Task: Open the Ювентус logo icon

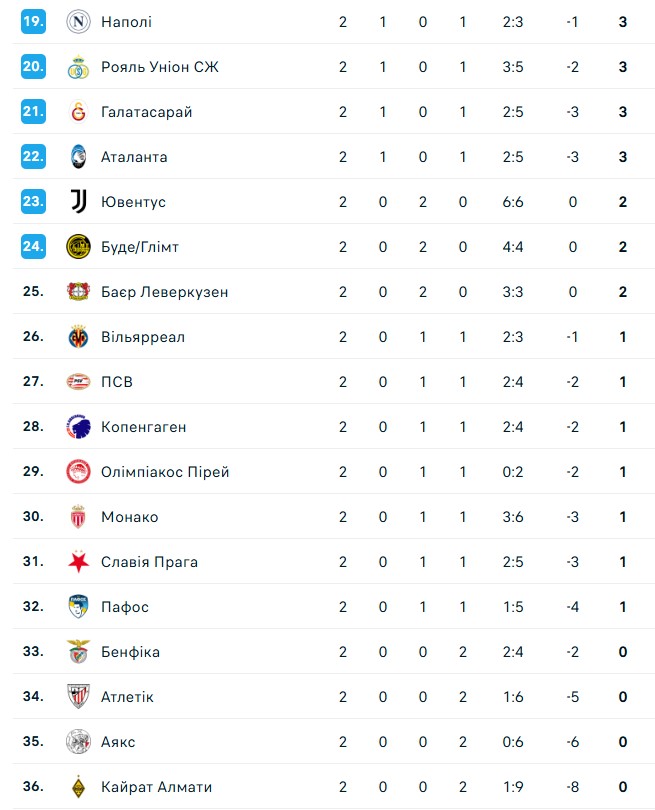Action: tap(77, 202)
